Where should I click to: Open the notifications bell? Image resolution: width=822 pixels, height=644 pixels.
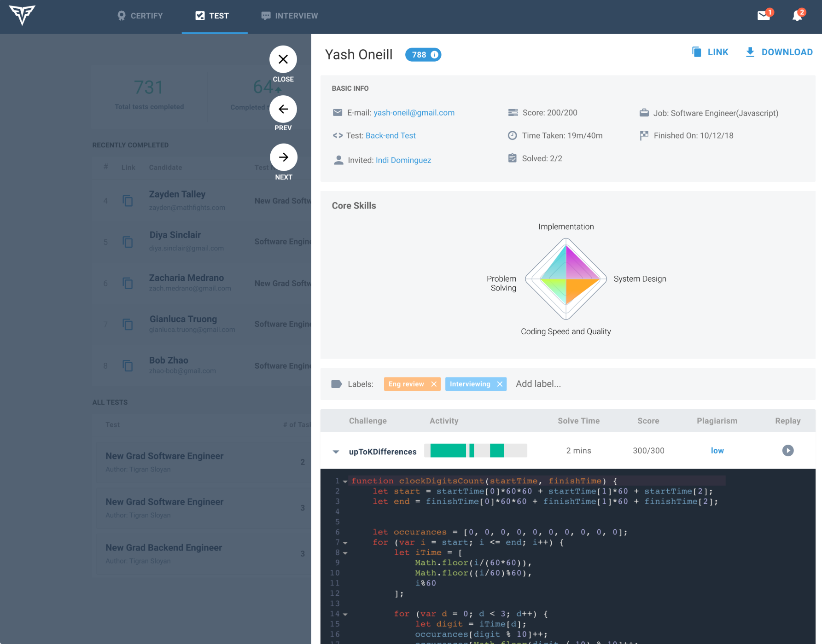[797, 16]
